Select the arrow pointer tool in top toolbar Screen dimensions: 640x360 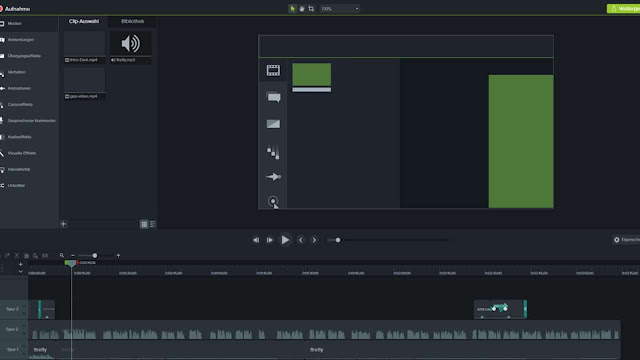point(292,9)
